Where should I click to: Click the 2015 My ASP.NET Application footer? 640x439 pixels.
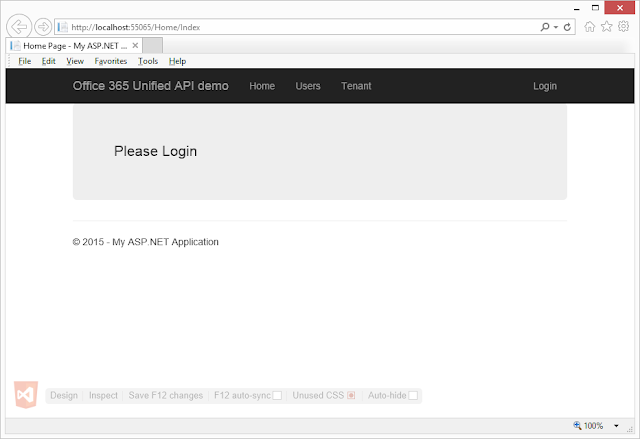coord(145,242)
